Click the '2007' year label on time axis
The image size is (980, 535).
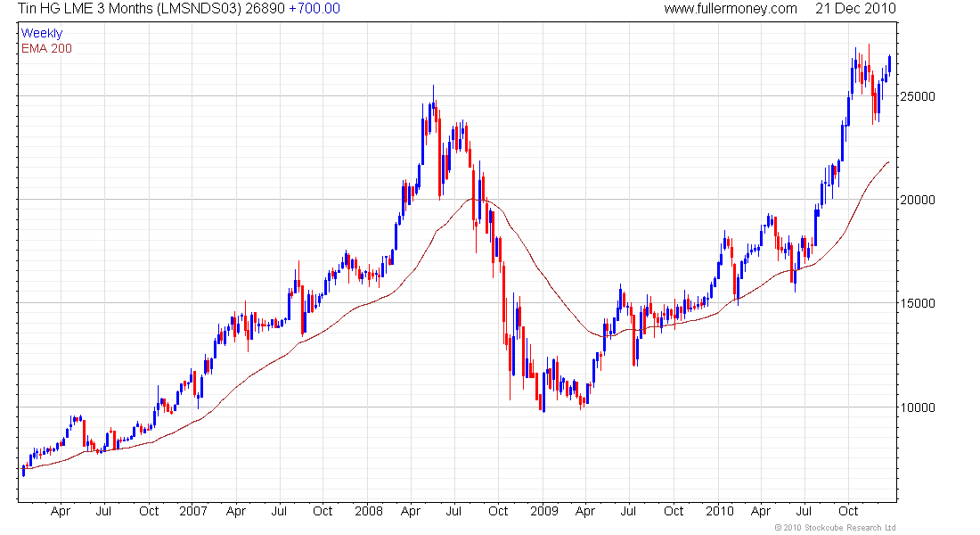tap(193, 511)
